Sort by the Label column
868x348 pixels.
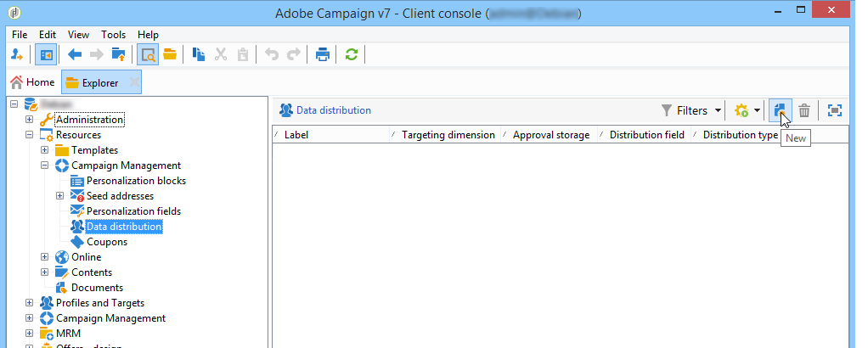(x=331, y=135)
